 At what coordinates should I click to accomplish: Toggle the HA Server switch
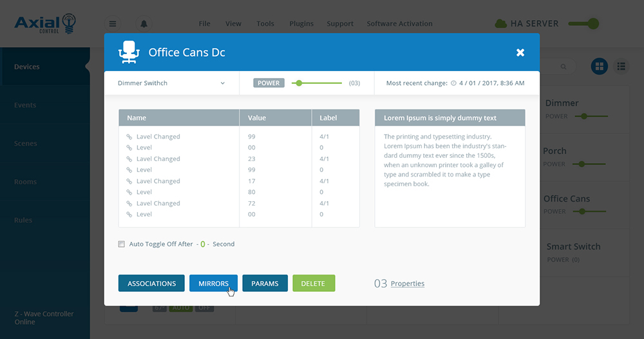tap(583, 24)
